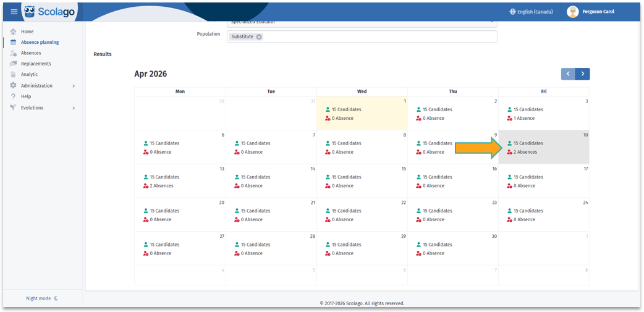Click '2 Absences' on April 13
644x312 pixels.
(162, 185)
